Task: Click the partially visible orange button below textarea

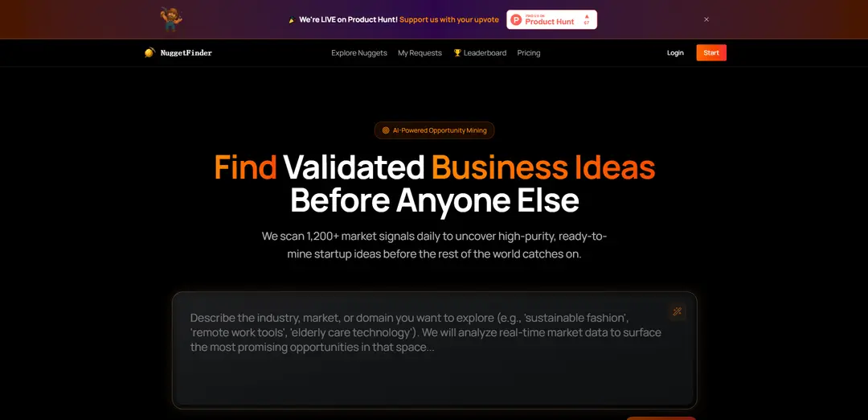Action: coord(661,418)
